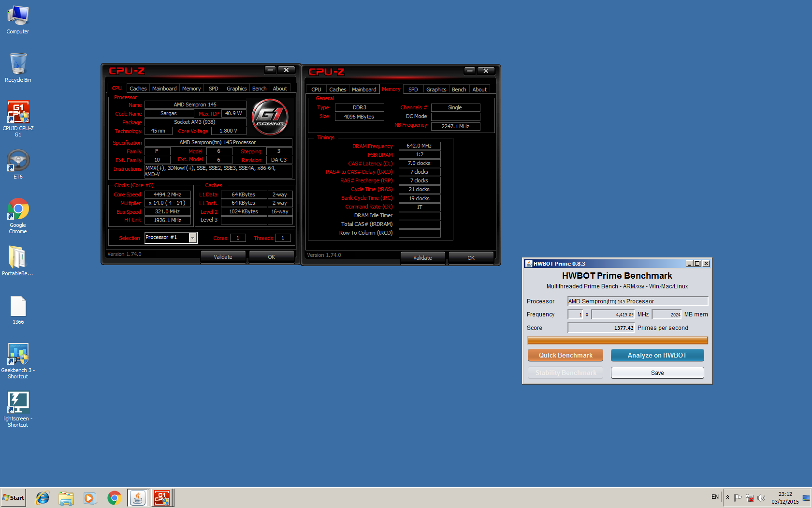812x508 pixels.
Task: Show hidden system tray icons
Action: [727, 497]
